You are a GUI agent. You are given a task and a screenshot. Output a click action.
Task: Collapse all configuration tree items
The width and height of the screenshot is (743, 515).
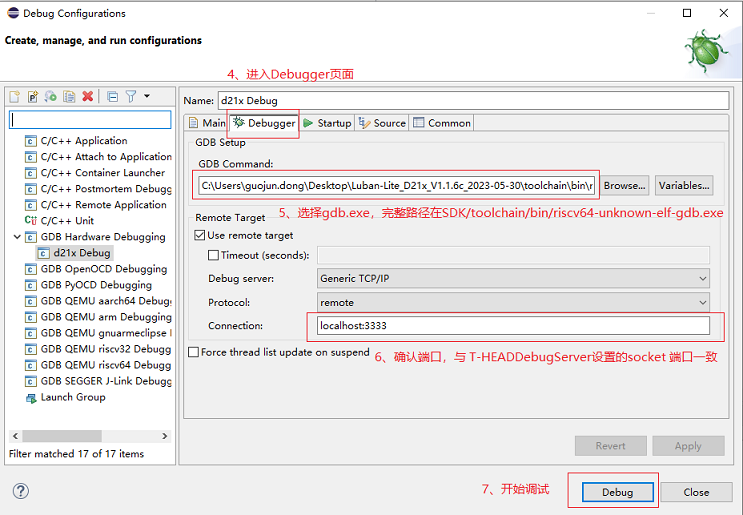[x=112, y=96]
